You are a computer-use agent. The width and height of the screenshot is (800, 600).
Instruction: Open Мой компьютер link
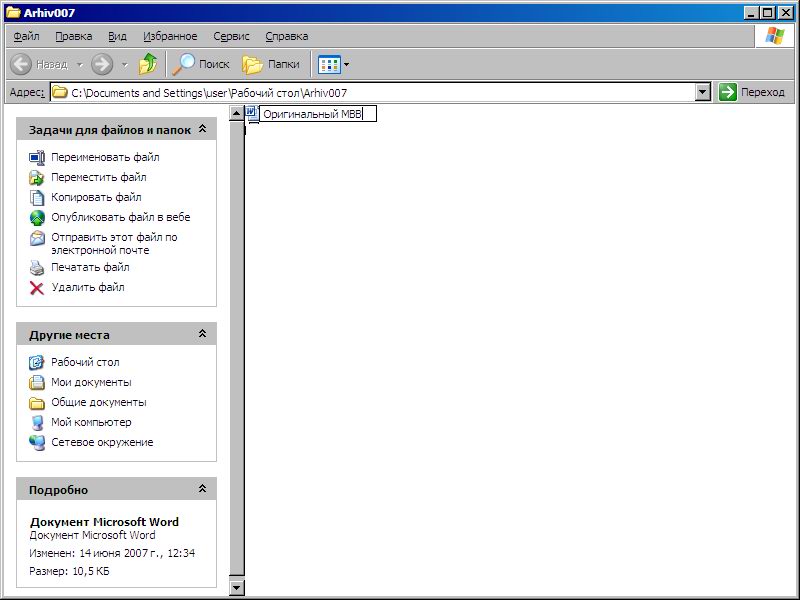coord(91,422)
